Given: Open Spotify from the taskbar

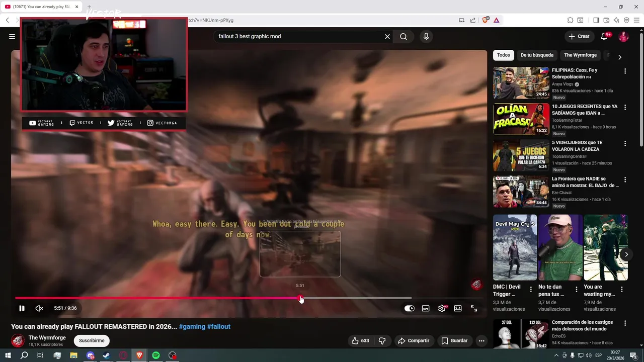Looking at the screenshot, I should point(156,355).
